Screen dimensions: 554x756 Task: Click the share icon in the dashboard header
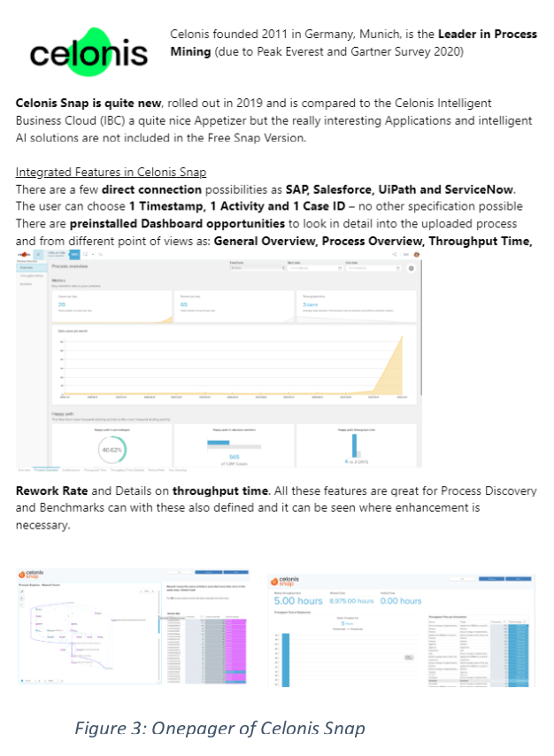pos(395,255)
